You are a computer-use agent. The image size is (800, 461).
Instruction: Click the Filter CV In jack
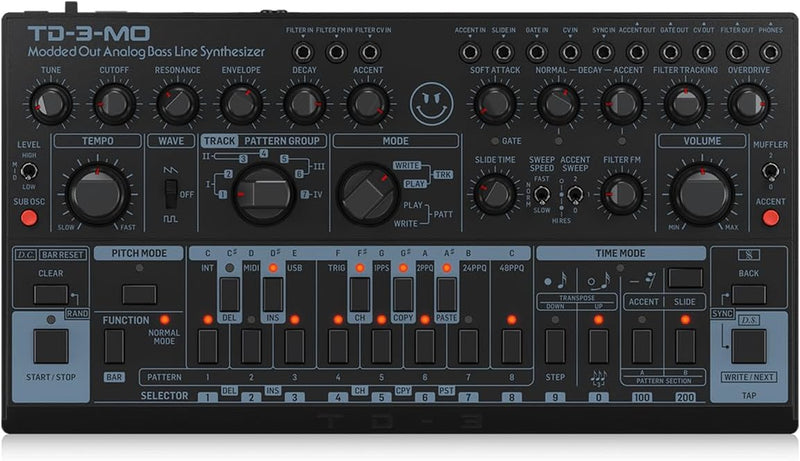[369, 52]
